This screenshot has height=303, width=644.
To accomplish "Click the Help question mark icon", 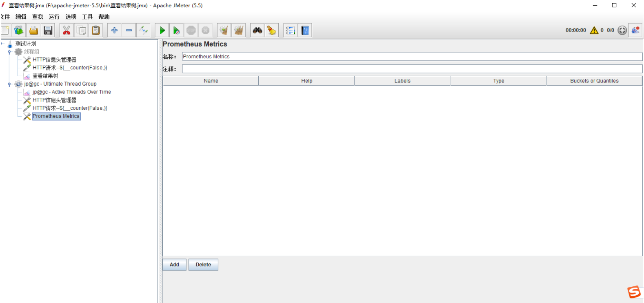I will (x=305, y=30).
